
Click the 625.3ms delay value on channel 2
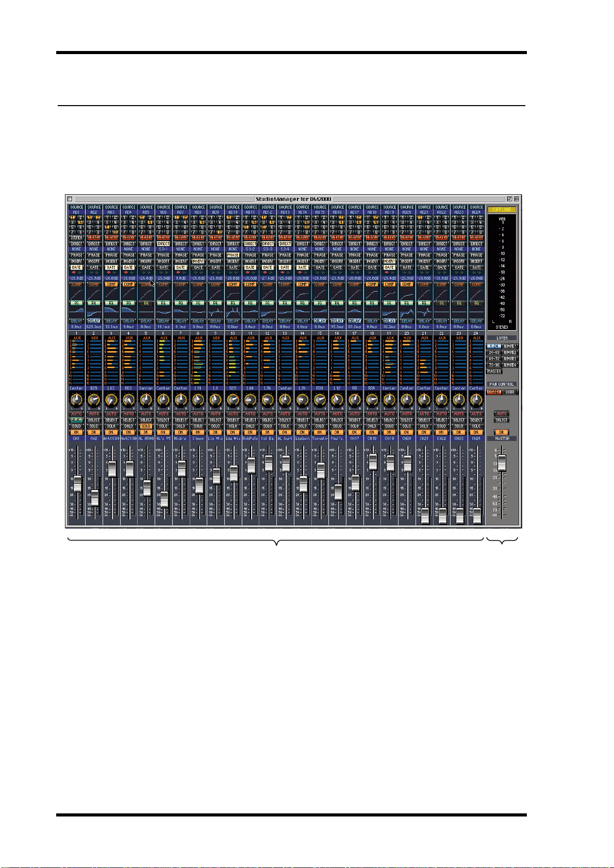pos(94,327)
